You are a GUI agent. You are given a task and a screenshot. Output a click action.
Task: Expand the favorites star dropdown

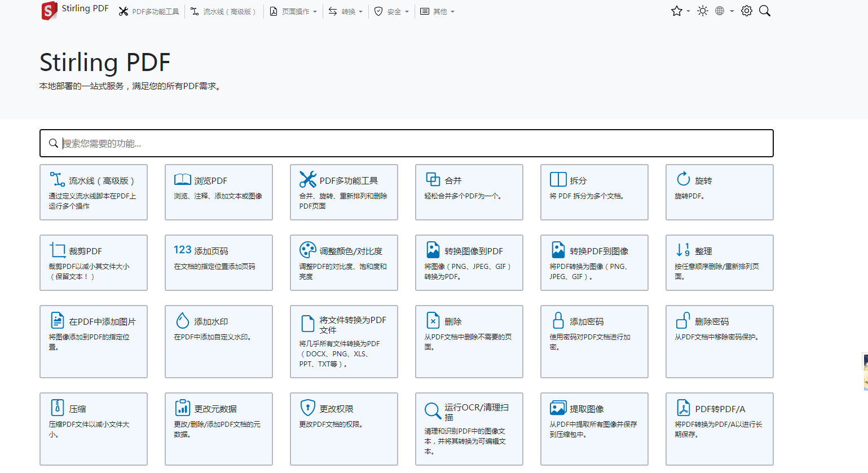point(680,11)
